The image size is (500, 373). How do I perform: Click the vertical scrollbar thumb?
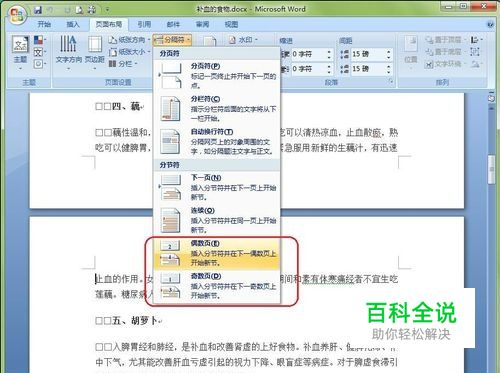pyautogui.click(x=491, y=169)
